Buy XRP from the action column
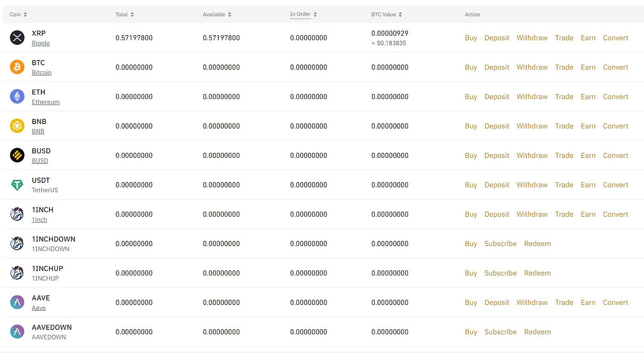The height and width of the screenshot is (356, 644). point(471,38)
